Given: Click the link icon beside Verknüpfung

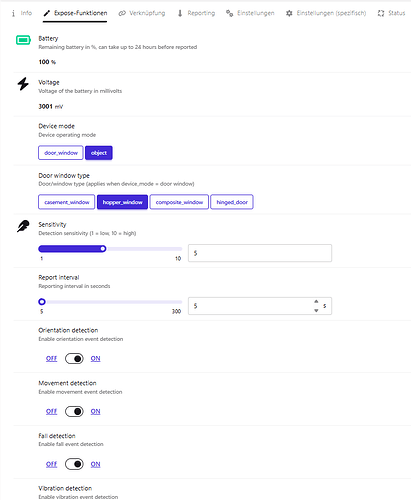Looking at the screenshot, I should tap(122, 13).
